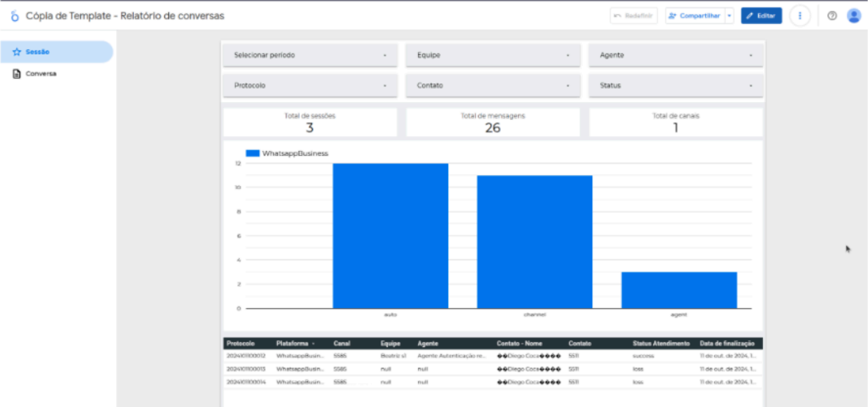The width and height of the screenshot is (868, 407).
Task: Click the auto bar in the chart
Action: click(390, 236)
